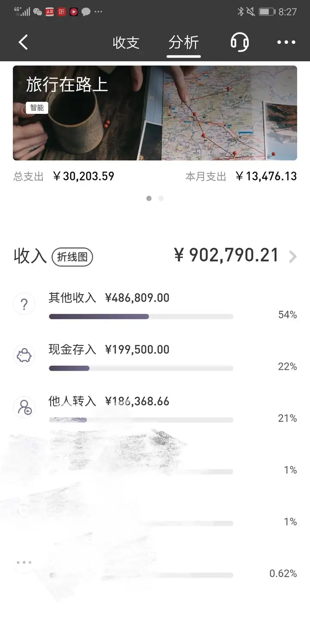The image size is (310, 644).
Task: Switch to the 收支 tab
Action: point(126,43)
